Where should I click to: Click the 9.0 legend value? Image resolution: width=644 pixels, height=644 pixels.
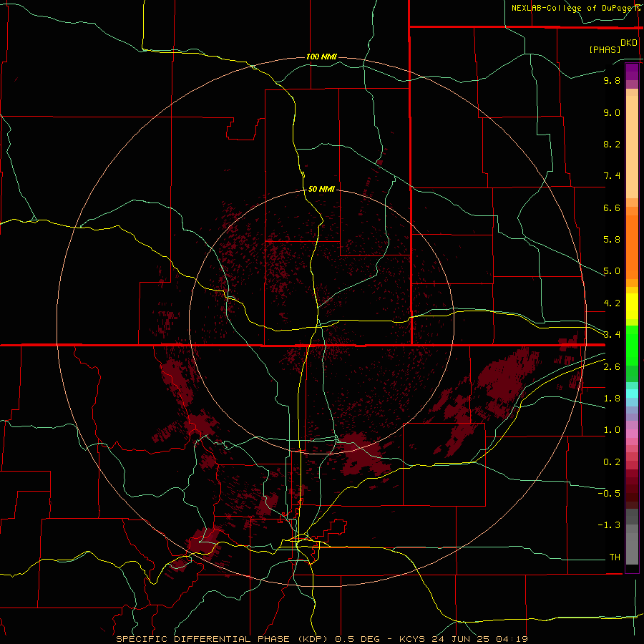click(x=612, y=112)
